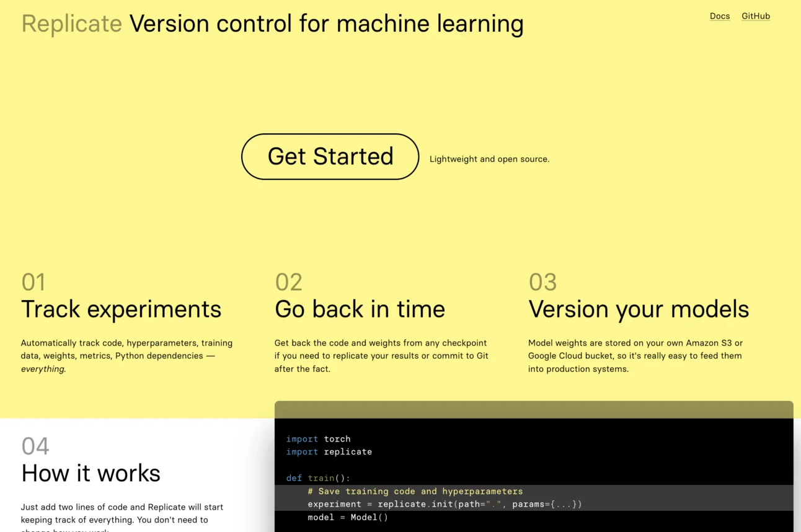Screen dimensions: 801x532
Task: Click the section number 04
Action: click(35, 446)
